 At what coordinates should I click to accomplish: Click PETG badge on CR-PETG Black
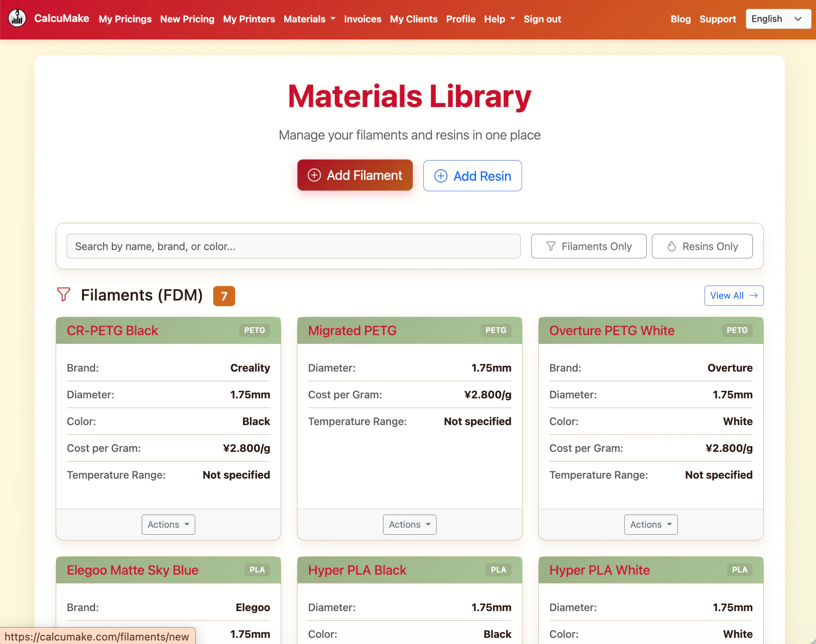(x=254, y=330)
